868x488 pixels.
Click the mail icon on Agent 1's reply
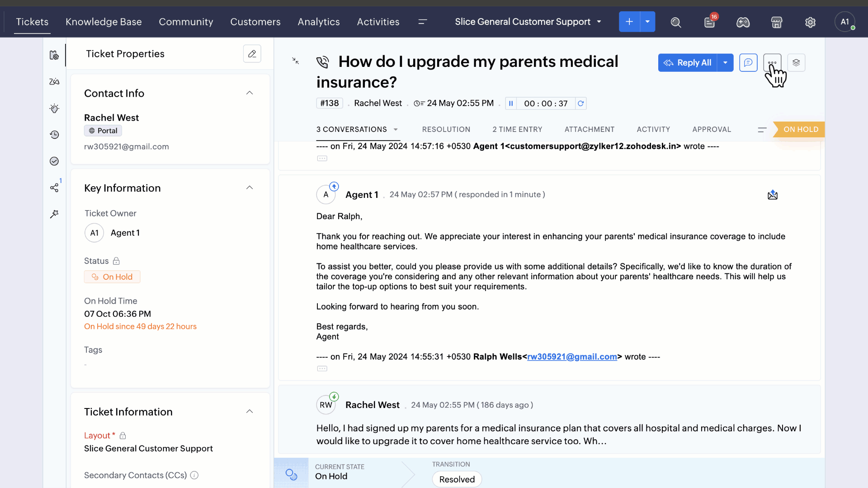(x=773, y=195)
